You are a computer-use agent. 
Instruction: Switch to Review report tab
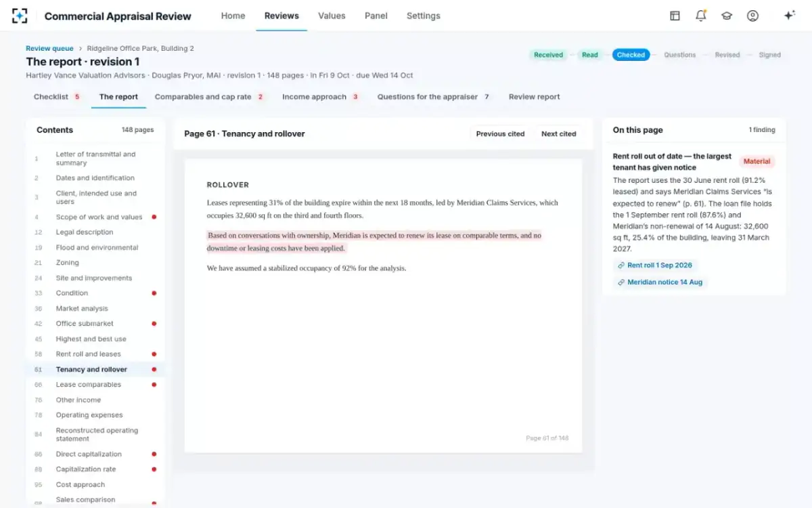tap(535, 97)
